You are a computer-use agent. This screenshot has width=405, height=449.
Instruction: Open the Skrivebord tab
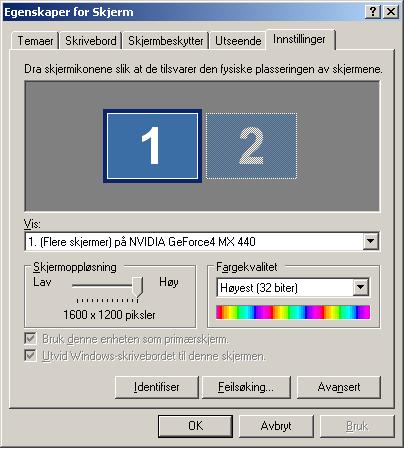point(91,41)
